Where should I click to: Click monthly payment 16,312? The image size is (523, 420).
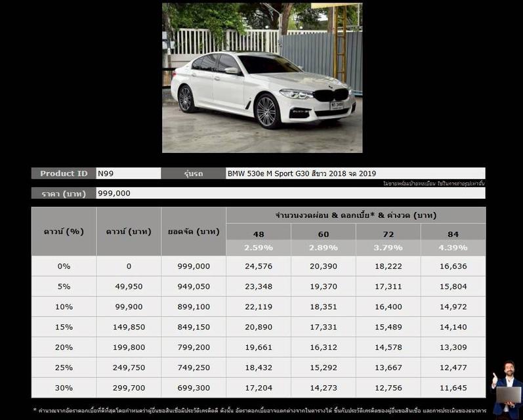pyautogui.click(x=324, y=347)
